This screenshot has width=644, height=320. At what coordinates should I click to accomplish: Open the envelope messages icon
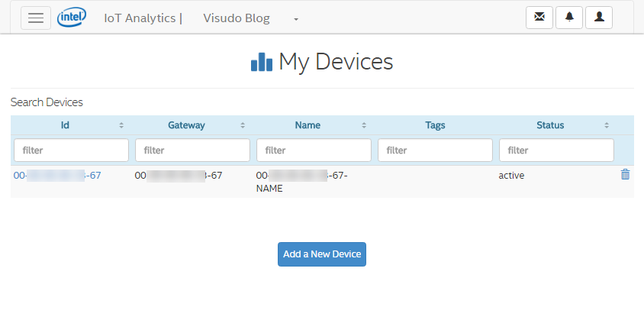pyautogui.click(x=539, y=18)
